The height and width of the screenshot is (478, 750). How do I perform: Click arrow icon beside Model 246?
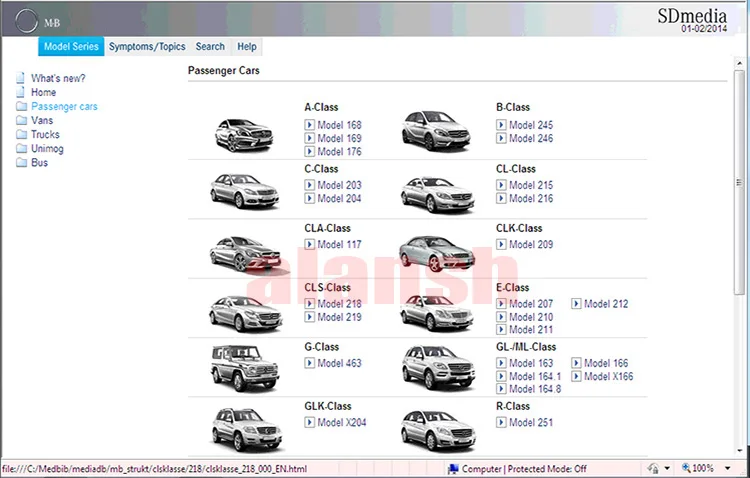pyautogui.click(x=501, y=138)
